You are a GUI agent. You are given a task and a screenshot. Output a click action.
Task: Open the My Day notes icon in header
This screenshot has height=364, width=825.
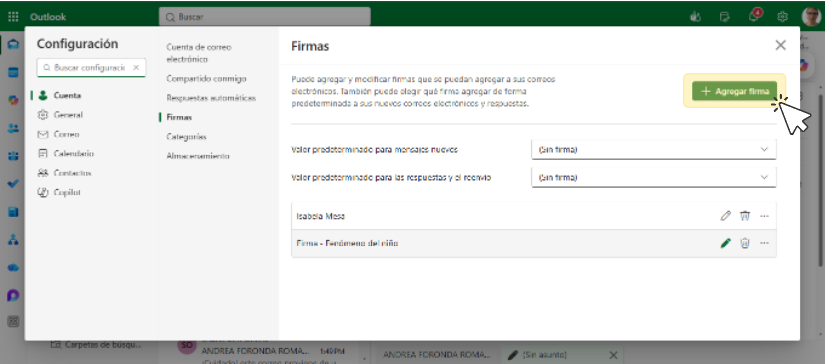click(725, 17)
